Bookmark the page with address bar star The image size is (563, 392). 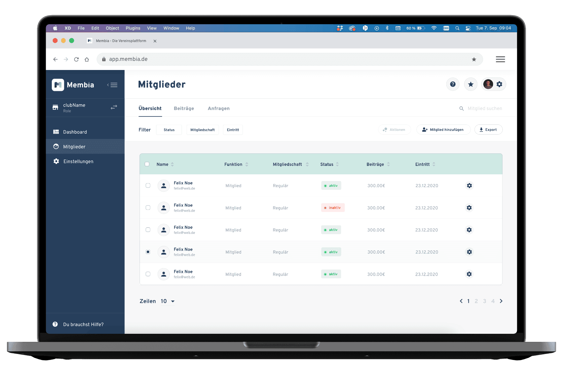[x=474, y=59]
